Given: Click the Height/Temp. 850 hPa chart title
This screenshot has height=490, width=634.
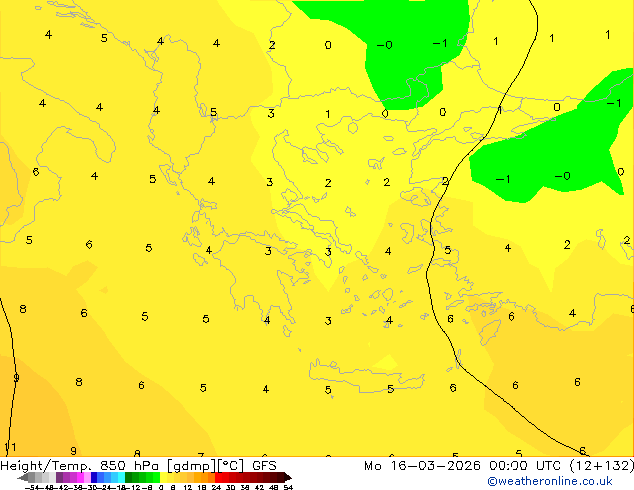Looking at the screenshot, I should coord(138,466).
